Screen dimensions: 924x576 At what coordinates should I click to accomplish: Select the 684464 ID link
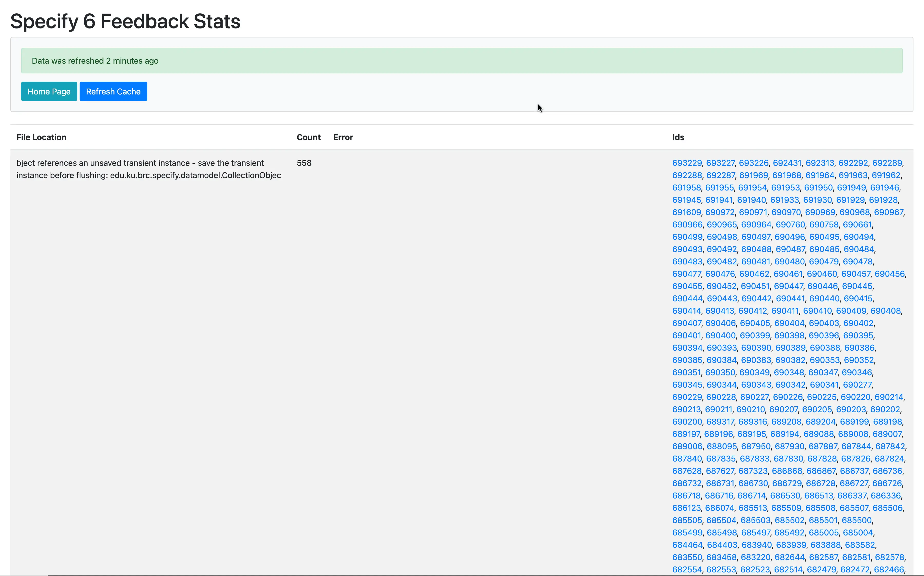click(687, 545)
